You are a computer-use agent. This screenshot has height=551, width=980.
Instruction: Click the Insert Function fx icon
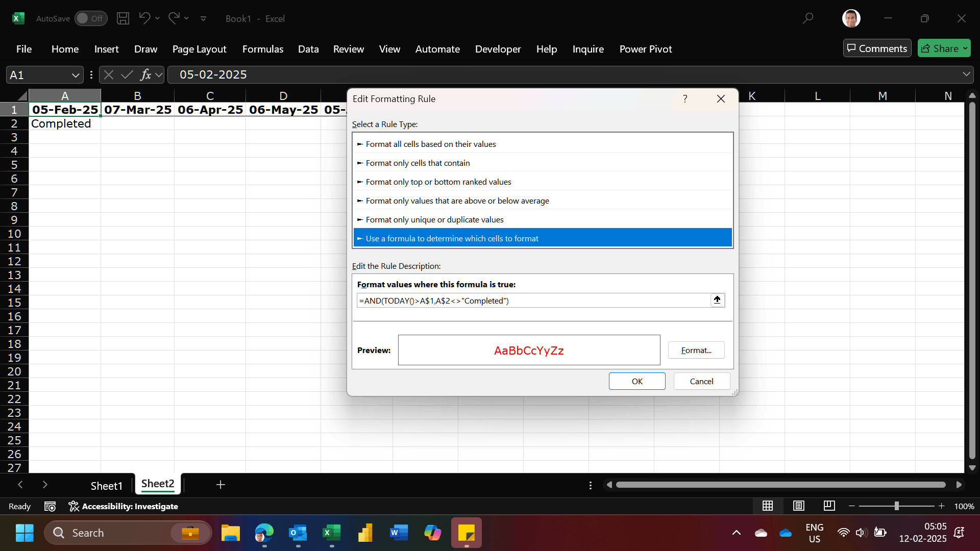145,75
